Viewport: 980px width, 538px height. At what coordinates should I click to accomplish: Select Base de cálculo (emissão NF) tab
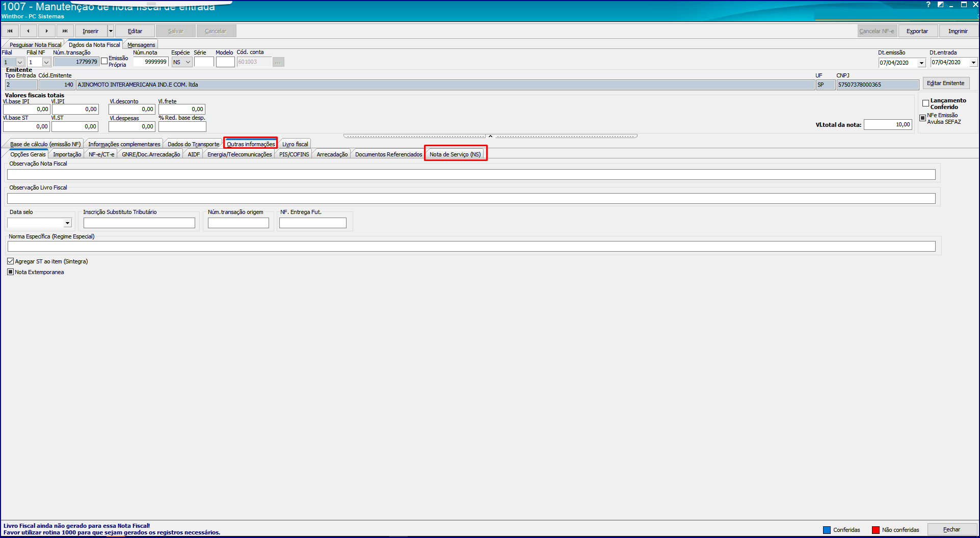coord(45,144)
